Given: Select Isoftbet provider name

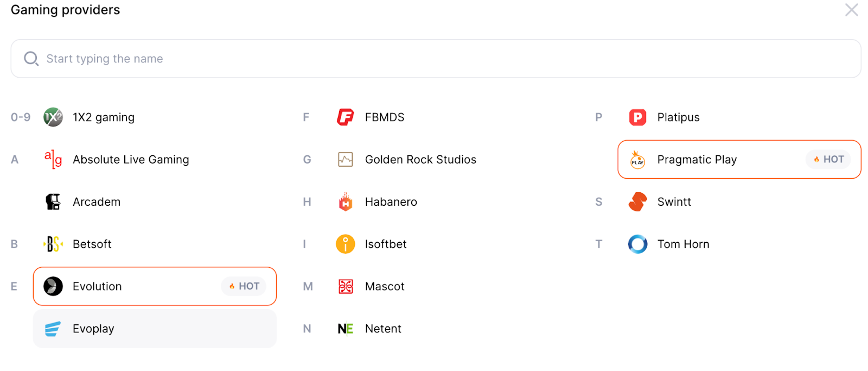Looking at the screenshot, I should coord(386,244).
